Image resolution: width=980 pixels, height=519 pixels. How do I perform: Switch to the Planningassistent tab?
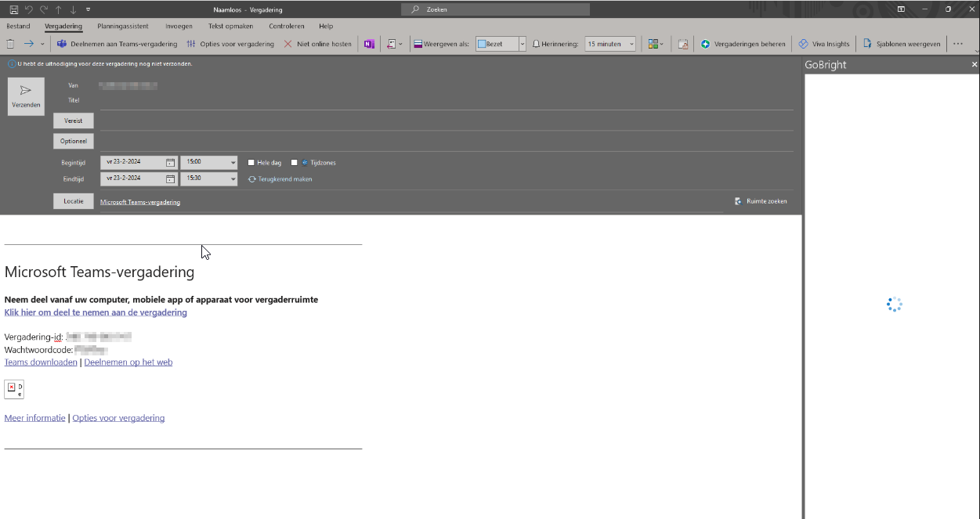(123, 26)
